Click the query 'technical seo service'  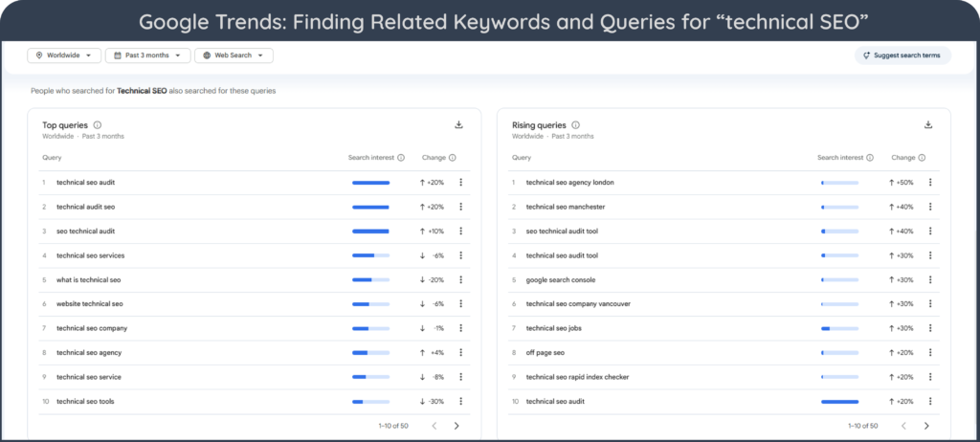pyautogui.click(x=89, y=377)
